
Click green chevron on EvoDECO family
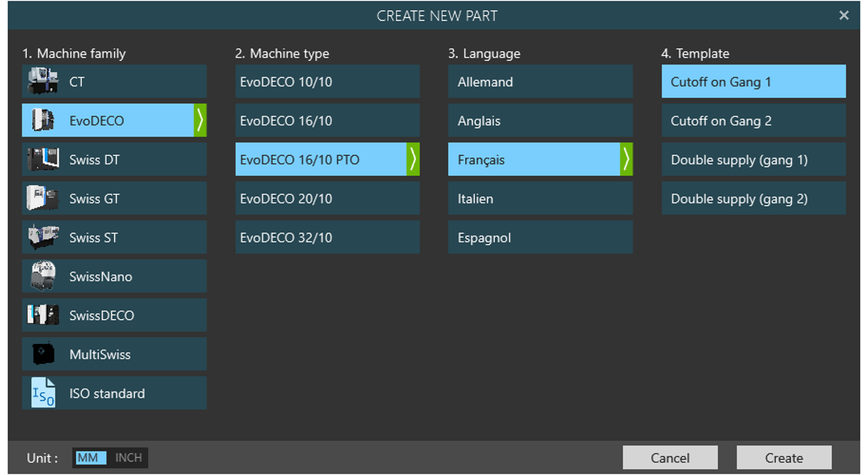(x=200, y=121)
